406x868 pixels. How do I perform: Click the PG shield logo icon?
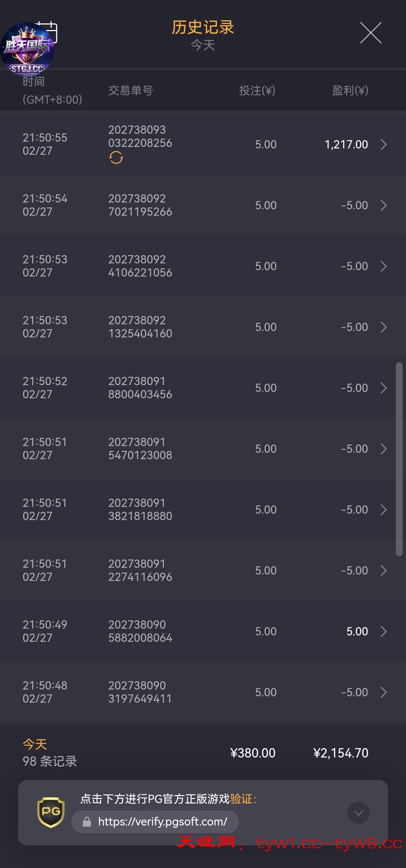51,812
